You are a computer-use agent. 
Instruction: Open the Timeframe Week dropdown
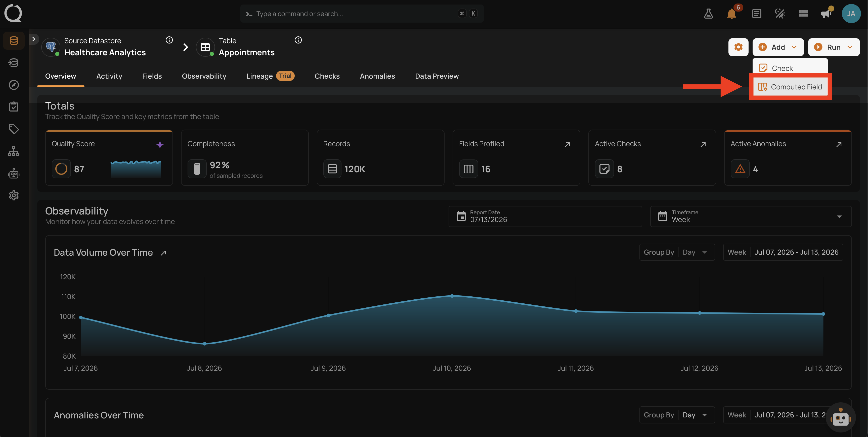click(750, 216)
